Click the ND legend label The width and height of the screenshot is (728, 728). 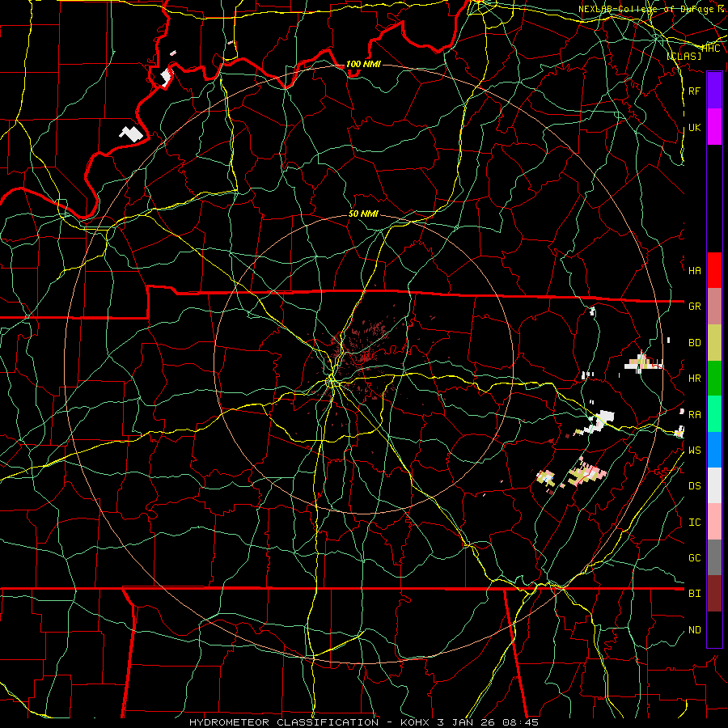click(695, 630)
